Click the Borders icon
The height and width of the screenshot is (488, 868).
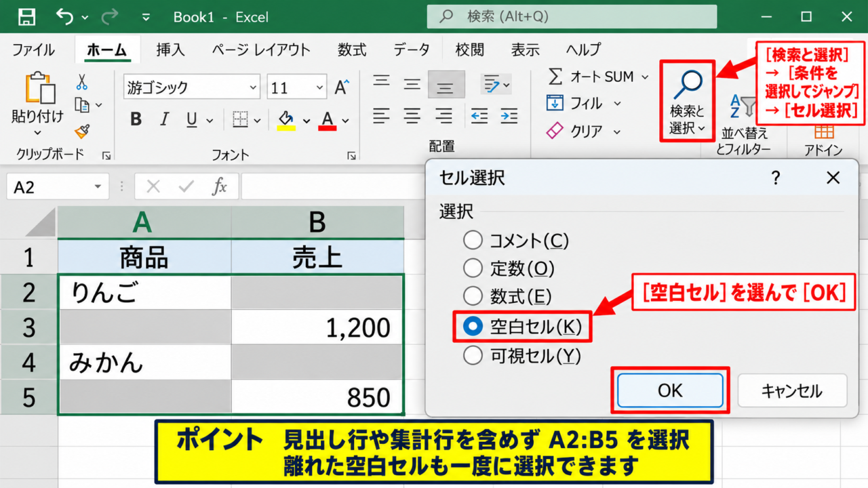coord(240,120)
